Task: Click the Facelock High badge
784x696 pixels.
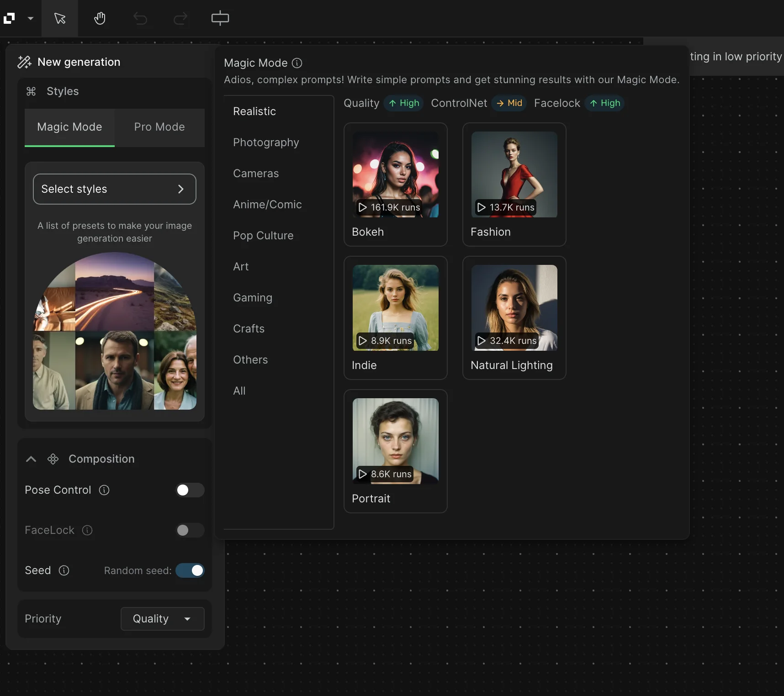Action: tap(605, 103)
